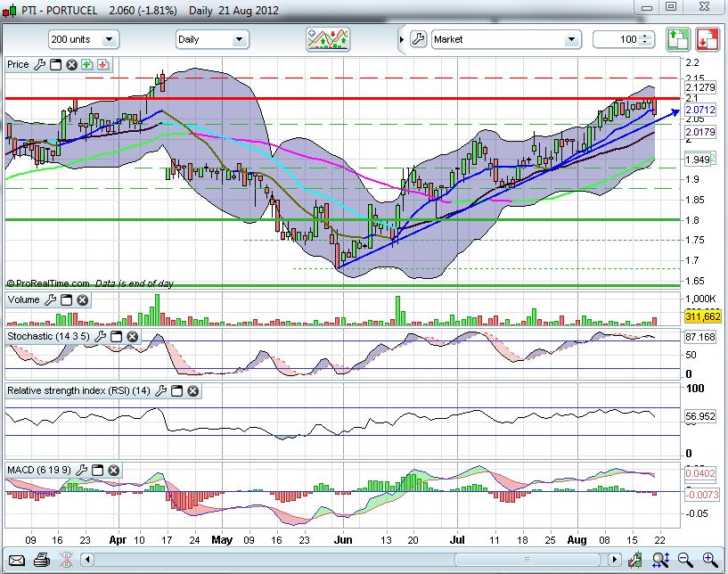Remove the Volume indicator panel

click(83, 300)
